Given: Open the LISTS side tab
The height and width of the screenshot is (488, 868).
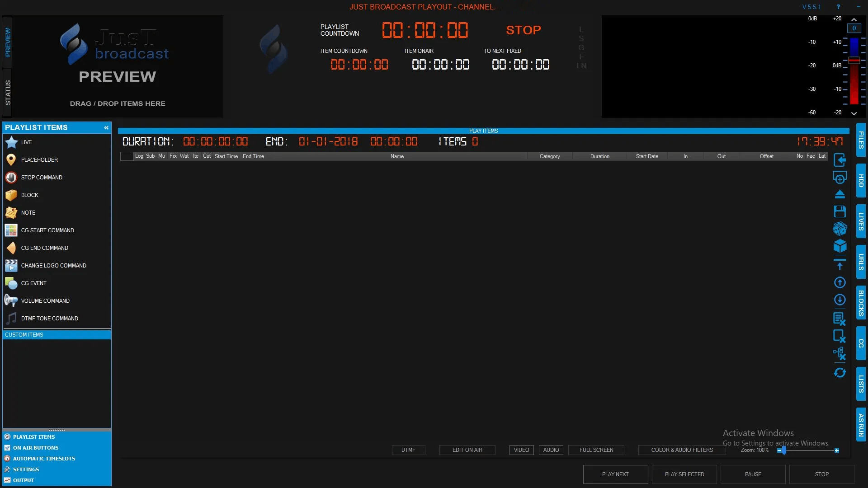Looking at the screenshot, I should [861, 384].
